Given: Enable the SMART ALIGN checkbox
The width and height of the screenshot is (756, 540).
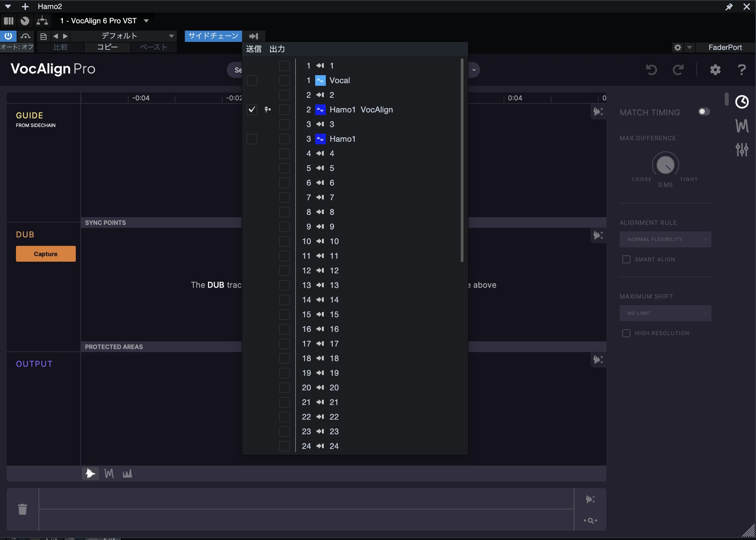Looking at the screenshot, I should (x=626, y=259).
